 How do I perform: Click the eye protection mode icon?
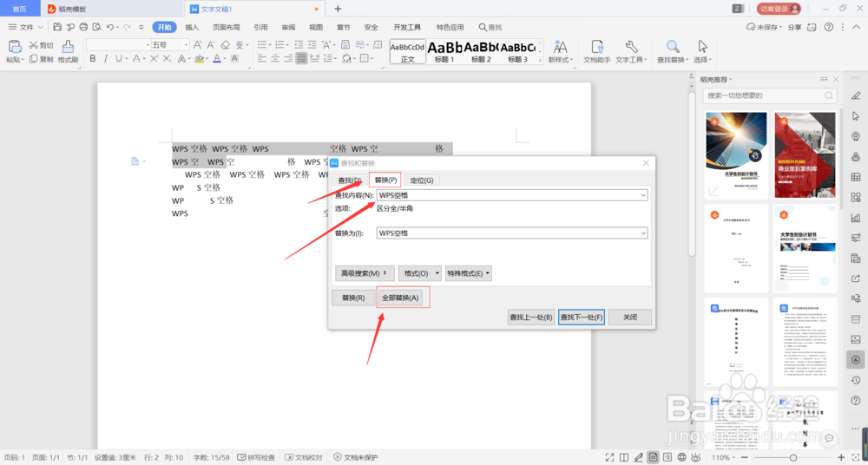click(696, 457)
